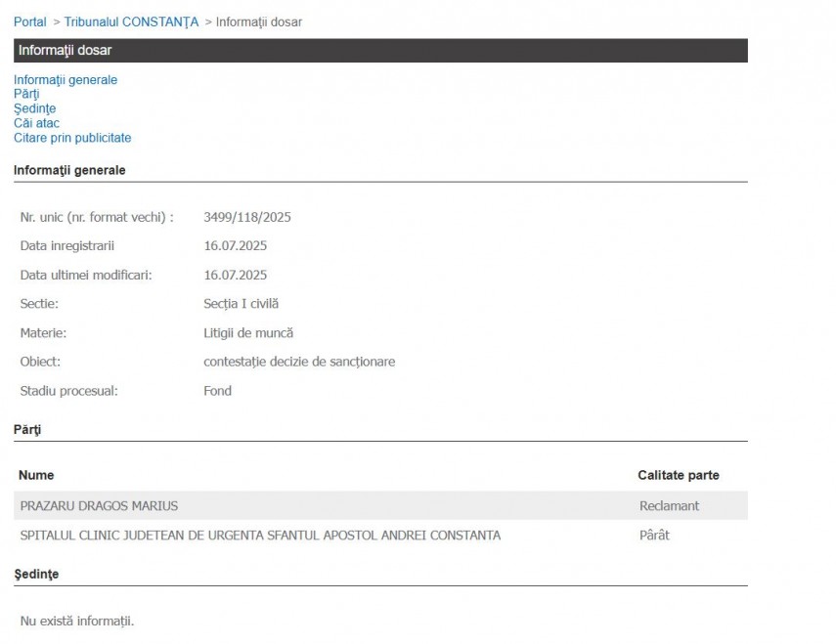Jump to Ședințe section link
836x644 pixels.
click(x=34, y=108)
